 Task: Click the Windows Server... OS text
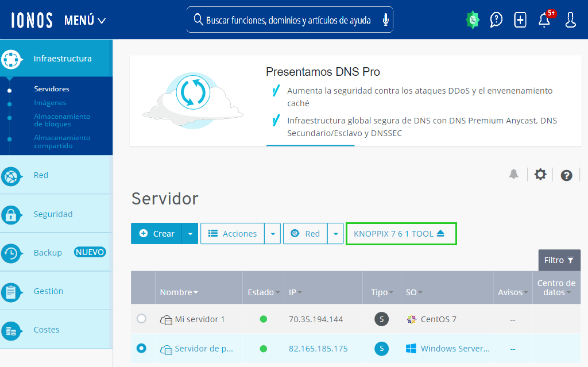click(x=455, y=349)
